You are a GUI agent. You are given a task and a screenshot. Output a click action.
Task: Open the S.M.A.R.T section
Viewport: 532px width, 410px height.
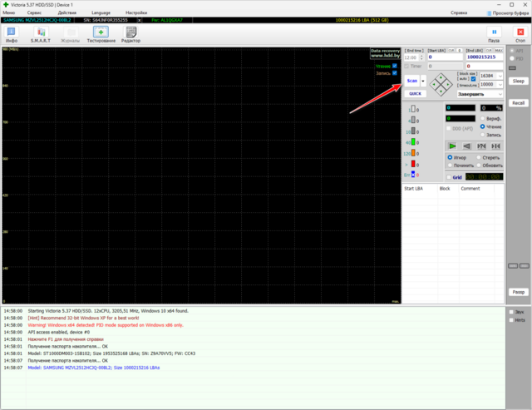point(40,34)
